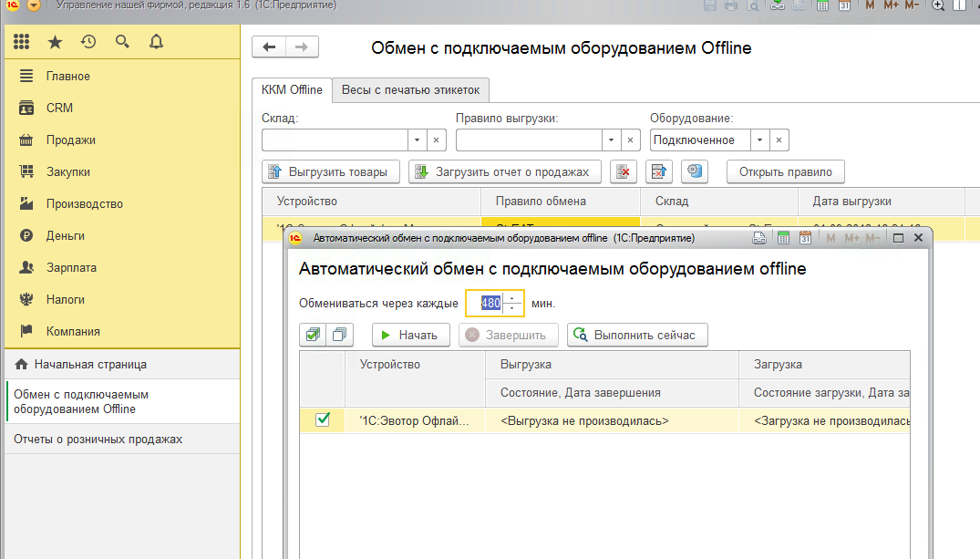Open notifications bell icon

coord(156,42)
